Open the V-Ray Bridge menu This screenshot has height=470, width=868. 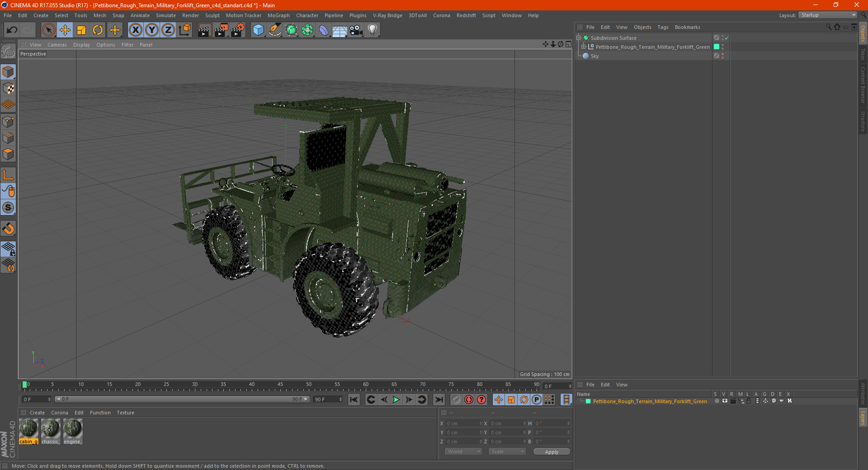pyautogui.click(x=387, y=15)
